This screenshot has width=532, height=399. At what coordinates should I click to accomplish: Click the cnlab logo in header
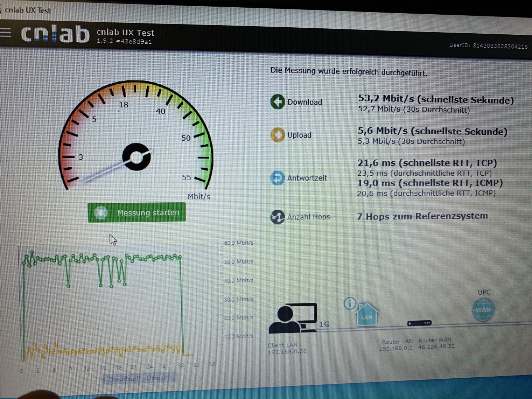55,35
